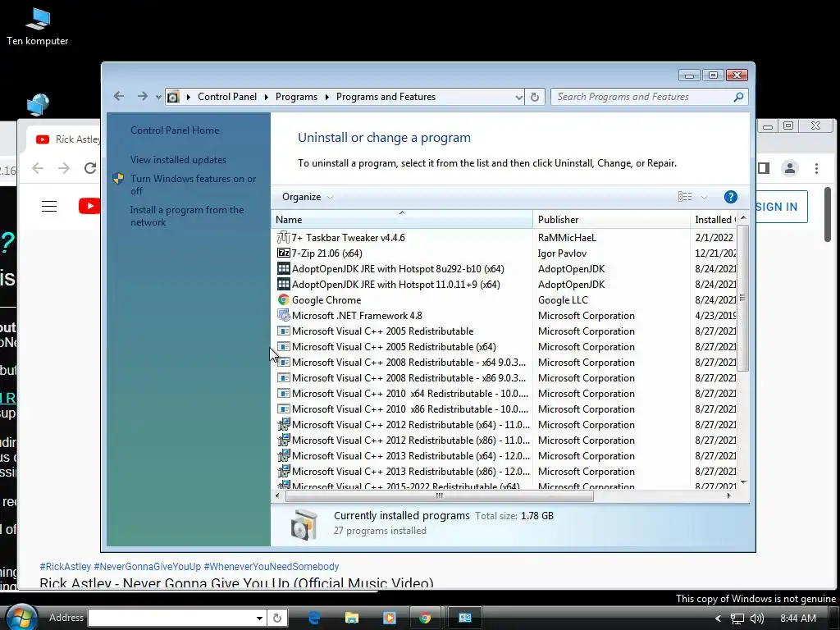Switch to Chrome on the taskbar

click(x=425, y=618)
